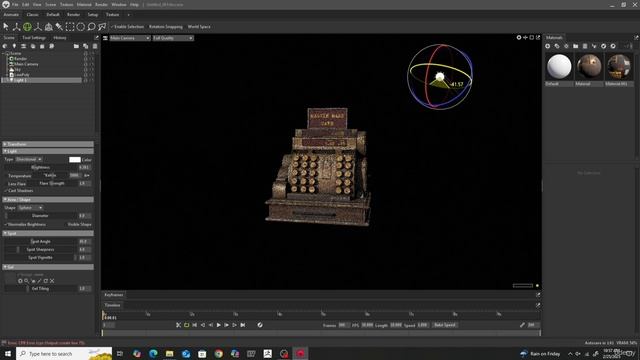640x360 pixels.
Task: Select the arrow selection tool
Action: (x=6, y=27)
